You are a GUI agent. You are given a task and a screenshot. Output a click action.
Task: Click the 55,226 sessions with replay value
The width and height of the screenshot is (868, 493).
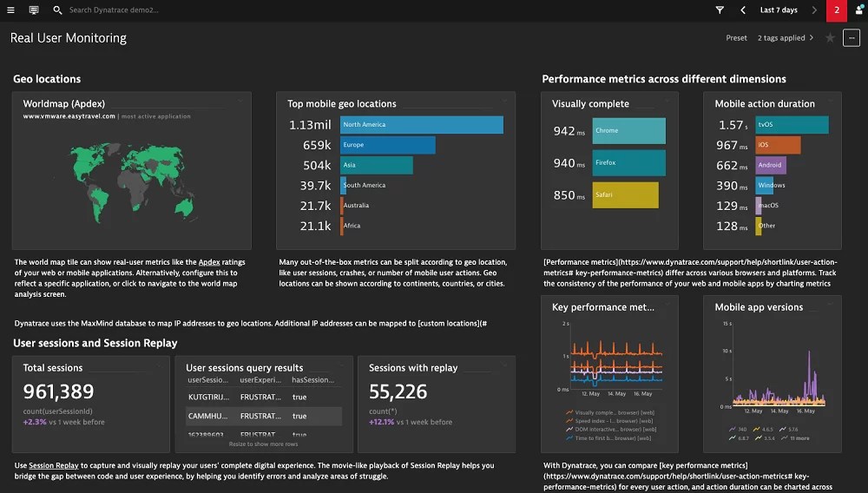398,391
